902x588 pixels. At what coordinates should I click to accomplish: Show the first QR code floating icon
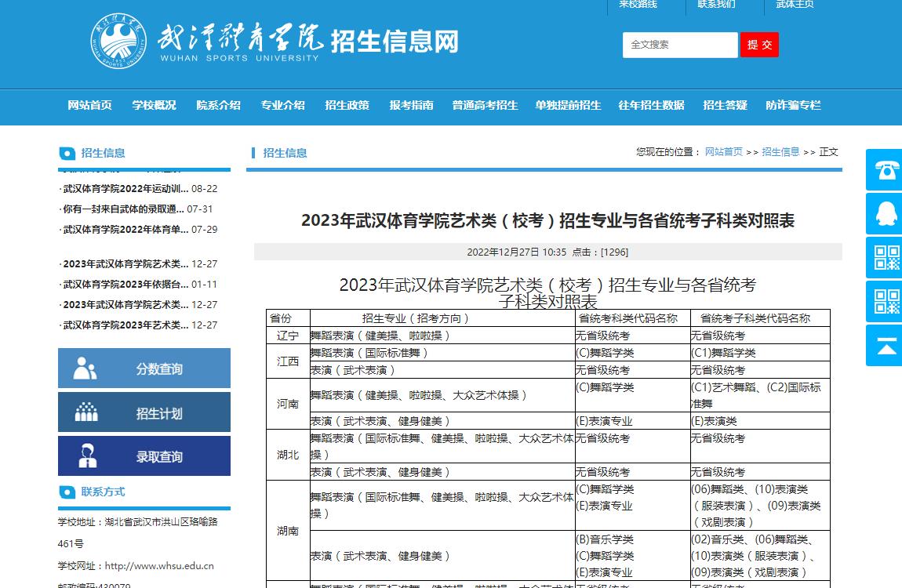(886, 257)
